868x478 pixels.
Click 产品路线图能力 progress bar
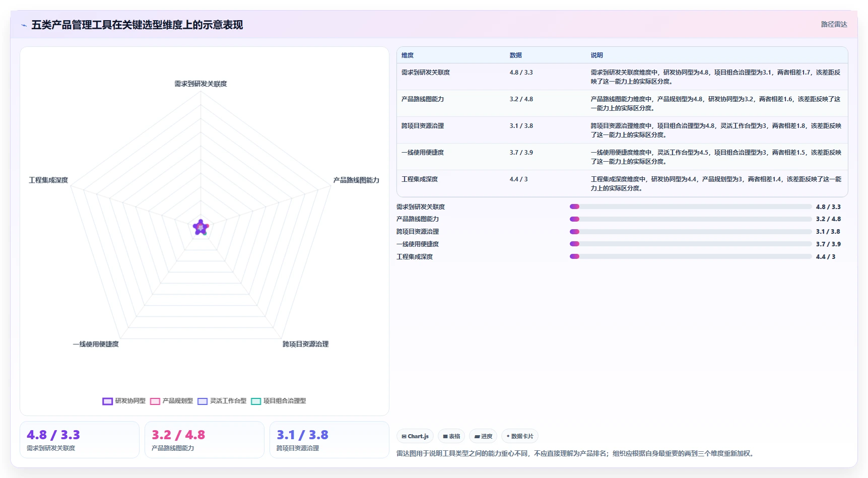tap(691, 219)
